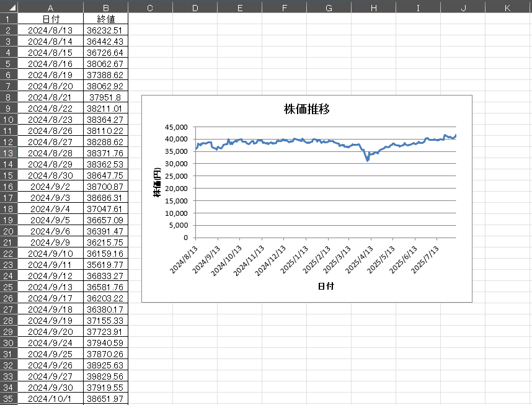This screenshot has width=532, height=405.
Task: Select column C header
Action: pos(150,8)
